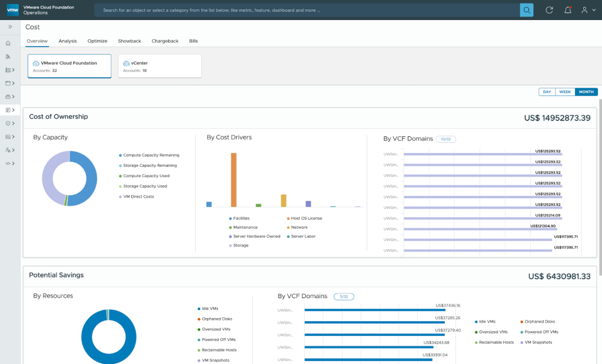Click the VMW logo in header
This screenshot has width=602, height=364.
pyautogui.click(x=12, y=10)
